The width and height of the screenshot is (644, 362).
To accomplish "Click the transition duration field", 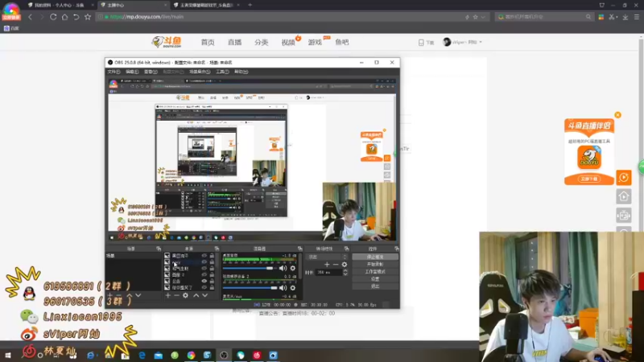I will click(328, 272).
